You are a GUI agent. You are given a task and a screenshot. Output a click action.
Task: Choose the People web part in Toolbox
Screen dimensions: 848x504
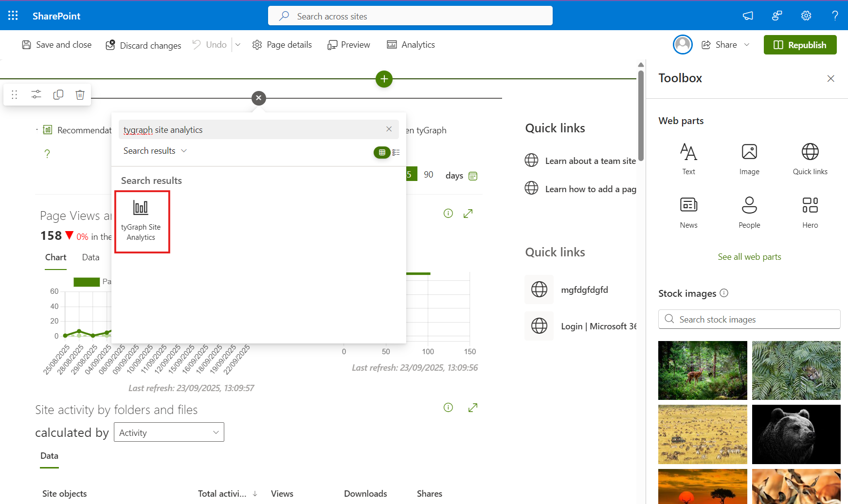click(x=749, y=212)
